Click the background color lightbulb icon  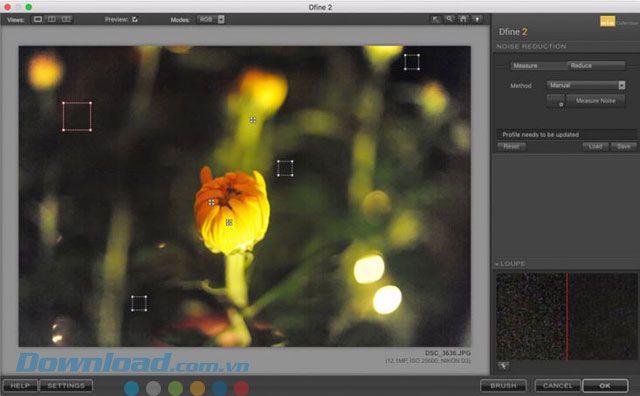pos(477,19)
